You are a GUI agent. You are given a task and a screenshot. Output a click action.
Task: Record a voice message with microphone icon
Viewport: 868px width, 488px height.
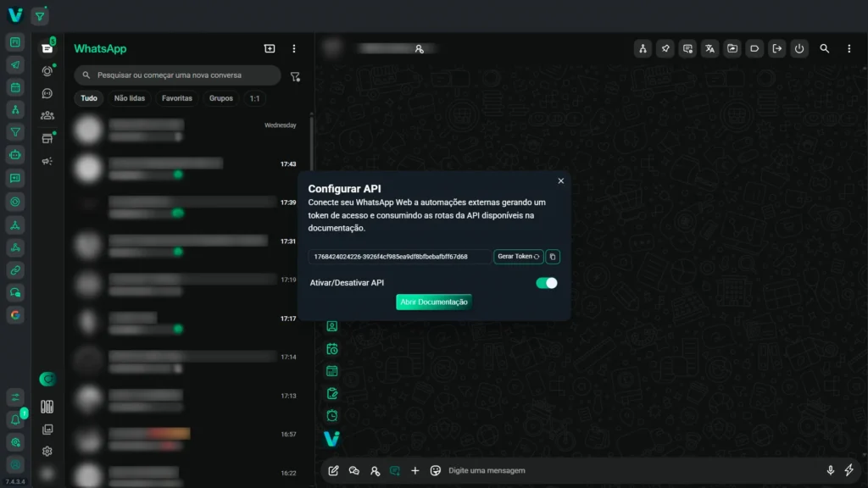pos(831,470)
